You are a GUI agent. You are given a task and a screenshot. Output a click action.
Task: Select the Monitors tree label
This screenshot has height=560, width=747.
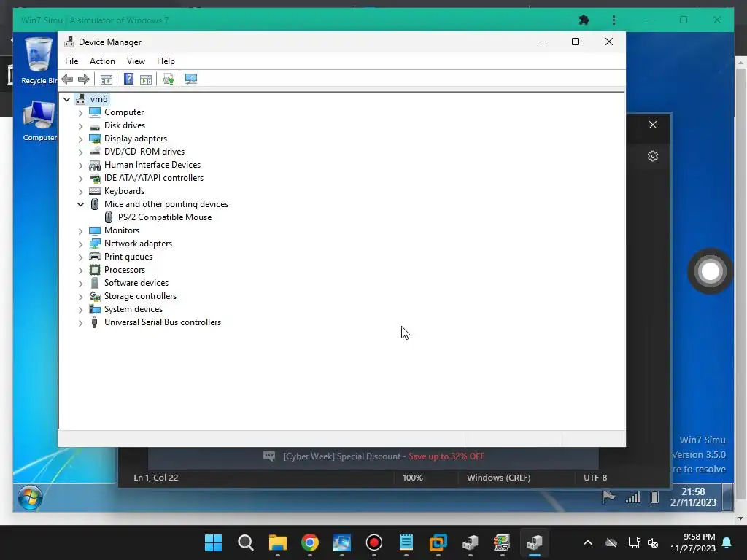pos(122,230)
